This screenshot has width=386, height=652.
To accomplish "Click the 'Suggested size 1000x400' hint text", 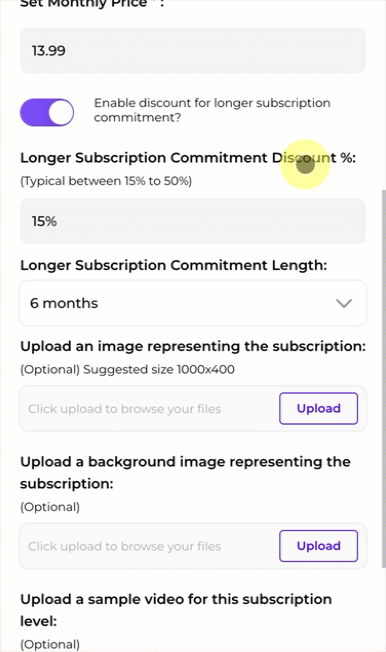I will click(159, 370).
